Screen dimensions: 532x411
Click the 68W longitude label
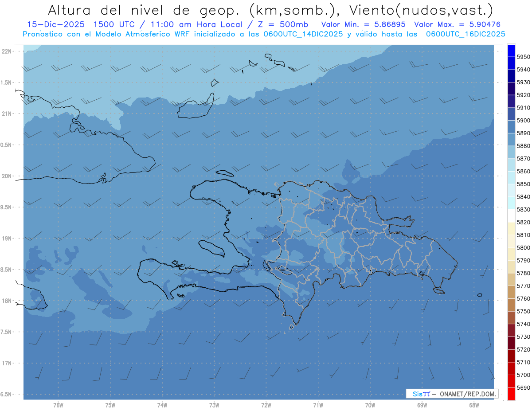[x=474, y=405]
